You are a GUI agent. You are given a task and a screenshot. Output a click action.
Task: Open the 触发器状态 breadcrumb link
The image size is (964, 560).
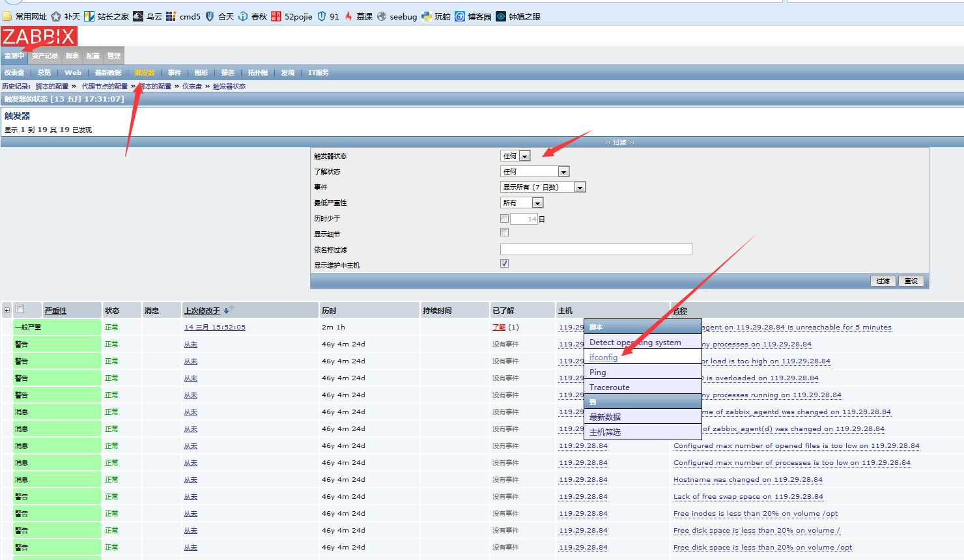(x=229, y=86)
